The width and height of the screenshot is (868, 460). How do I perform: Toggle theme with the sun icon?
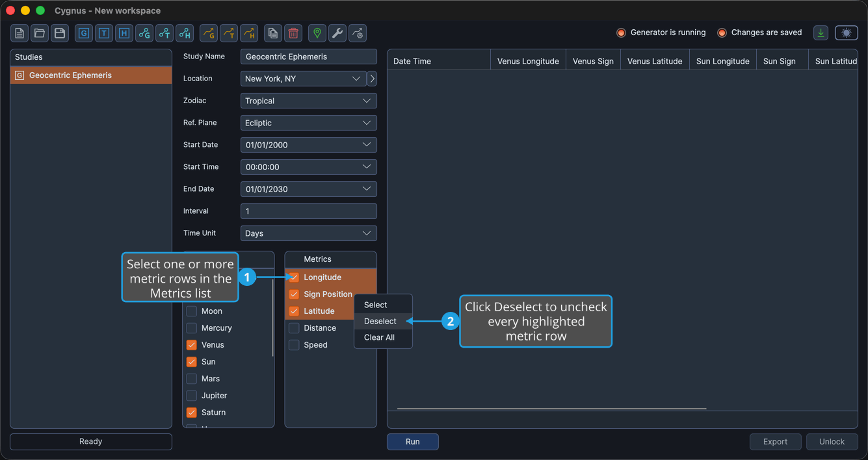847,33
